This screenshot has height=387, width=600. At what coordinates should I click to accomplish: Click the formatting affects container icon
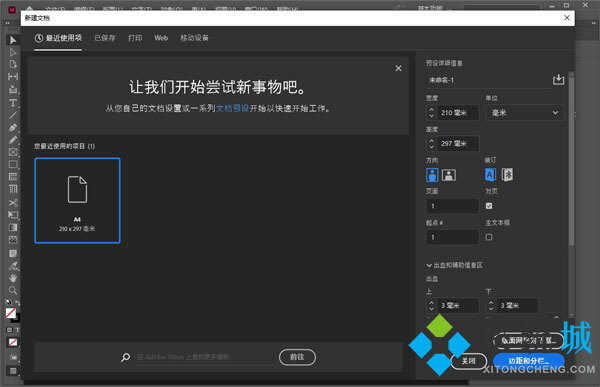click(10, 330)
